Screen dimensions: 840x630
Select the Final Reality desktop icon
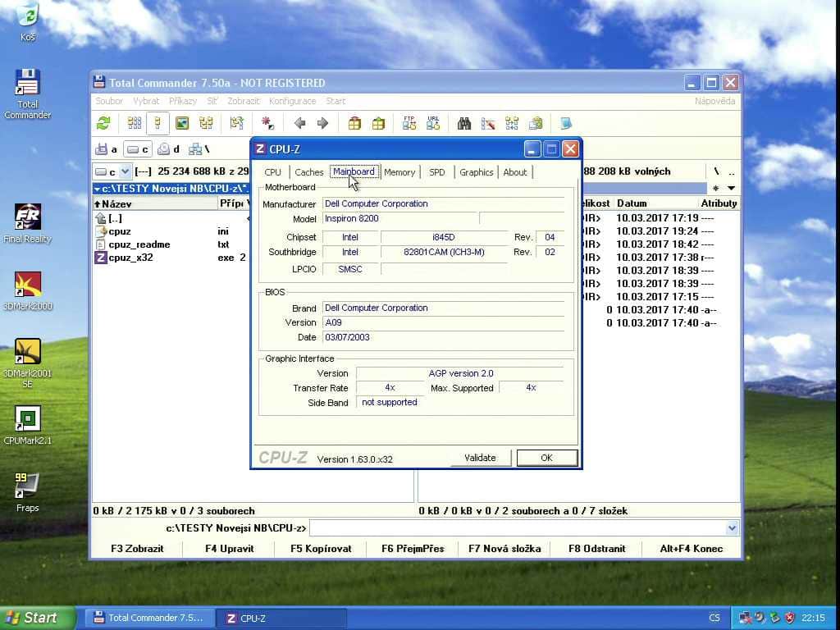pyautogui.click(x=28, y=223)
